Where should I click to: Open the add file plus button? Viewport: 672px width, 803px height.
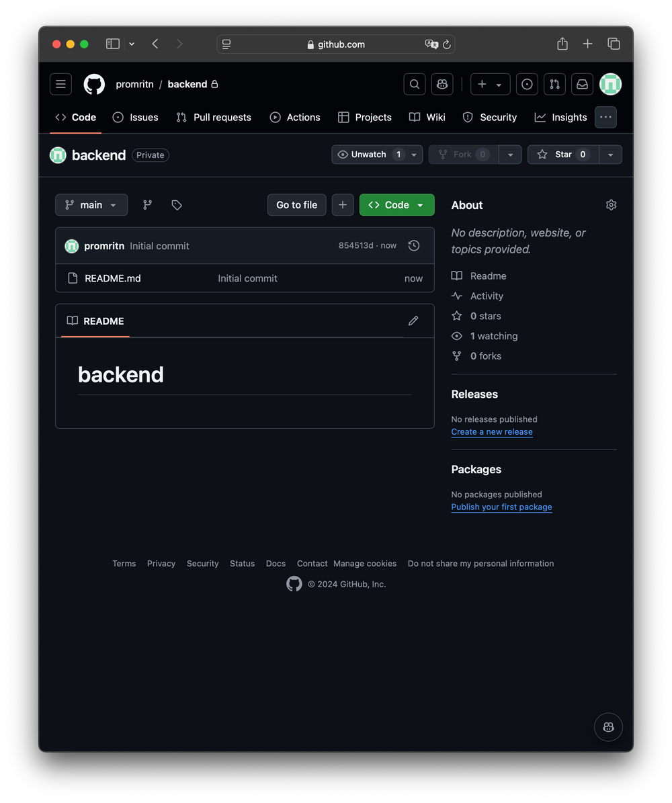(343, 205)
